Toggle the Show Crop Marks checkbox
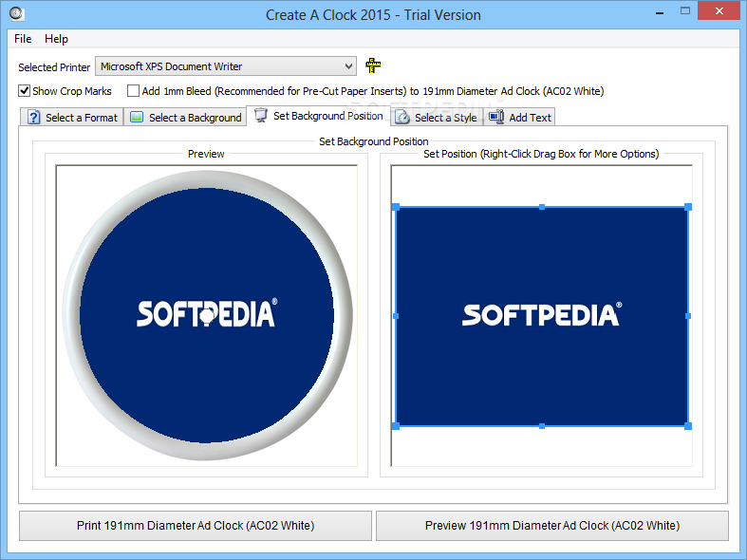 25,90
